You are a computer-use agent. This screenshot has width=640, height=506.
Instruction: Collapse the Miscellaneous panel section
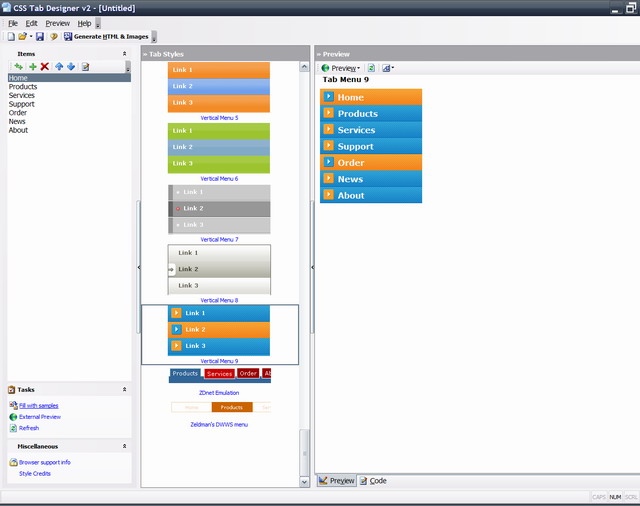pyautogui.click(x=125, y=446)
